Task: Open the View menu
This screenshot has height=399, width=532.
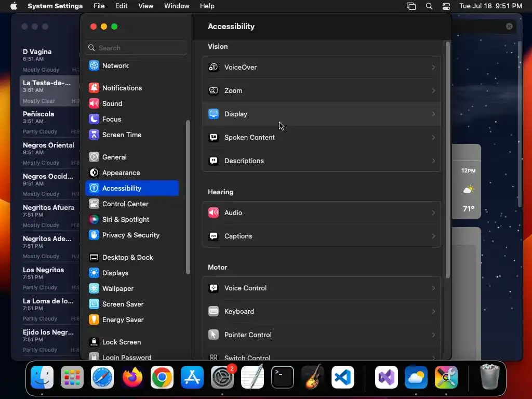Action: click(146, 6)
